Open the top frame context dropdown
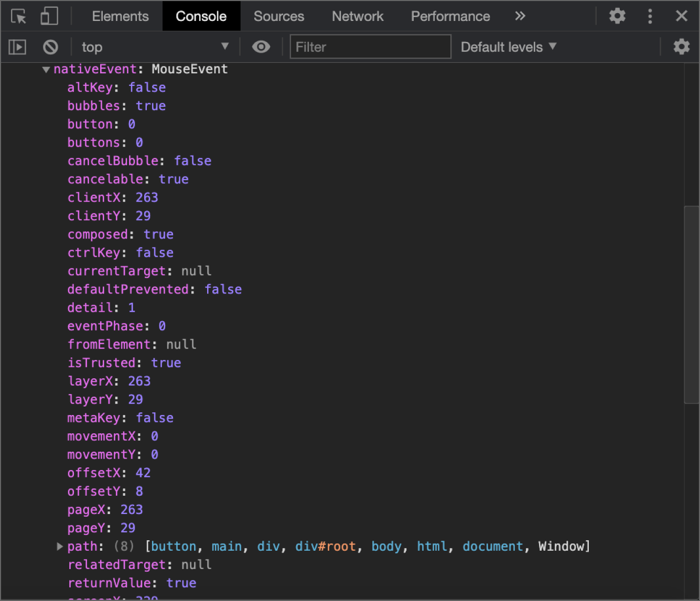700x601 pixels. (155, 47)
